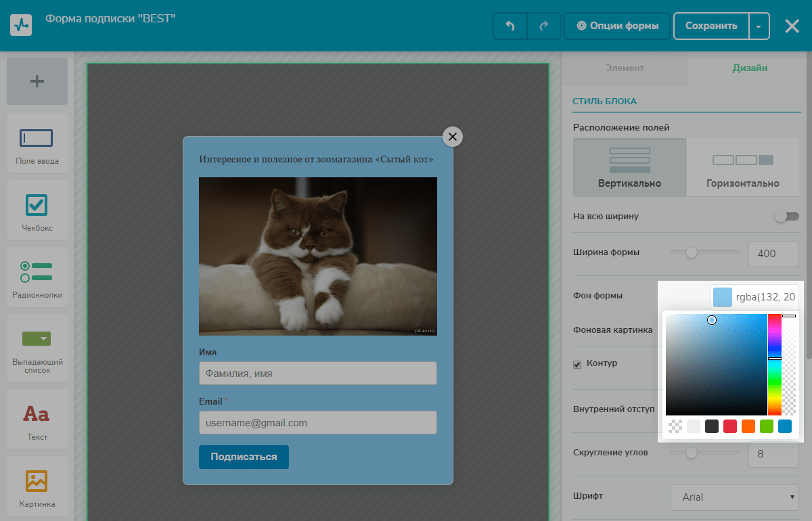Pick the red preset color swatch
The width and height of the screenshot is (812, 521).
pyautogui.click(x=730, y=426)
